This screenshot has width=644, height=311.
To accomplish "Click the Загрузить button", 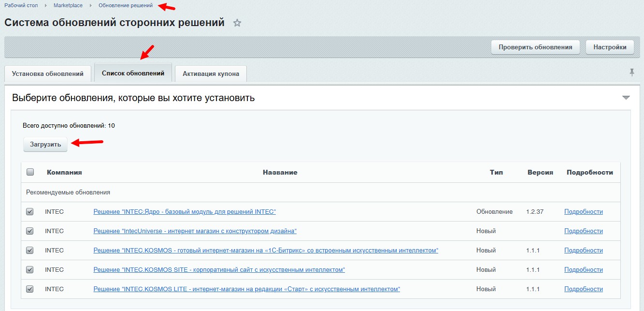I will point(45,144).
